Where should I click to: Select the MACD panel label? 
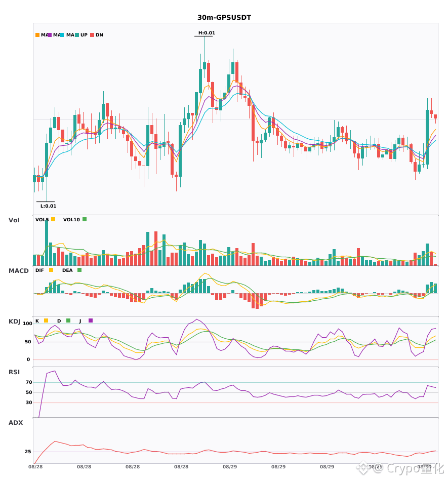[x=18, y=271]
